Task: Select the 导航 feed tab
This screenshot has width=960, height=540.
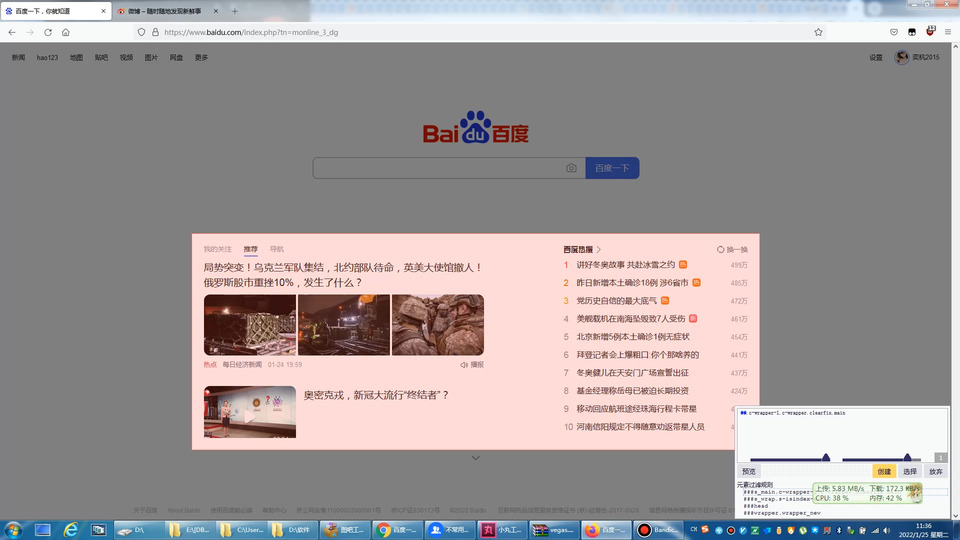Action: coord(277,249)
